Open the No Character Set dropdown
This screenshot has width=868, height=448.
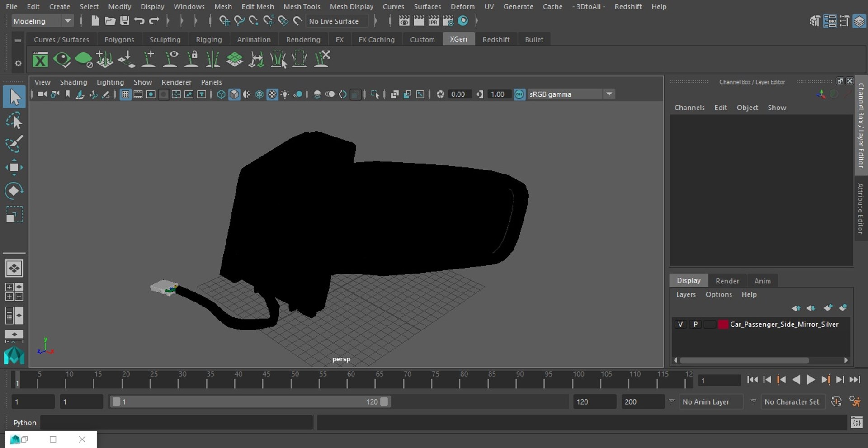[x=793, y=401]
